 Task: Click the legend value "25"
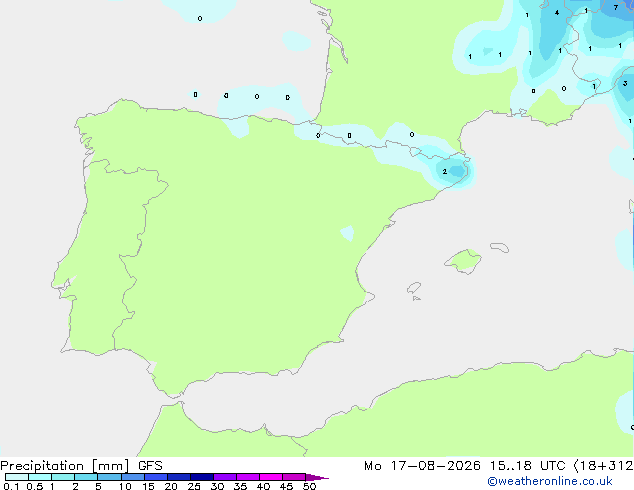coord(194,486)
